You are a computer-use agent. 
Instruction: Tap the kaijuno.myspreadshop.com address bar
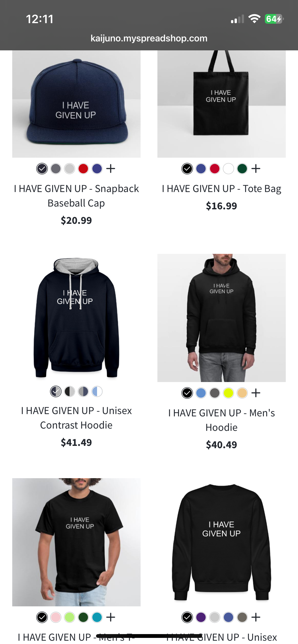(149, 38)
